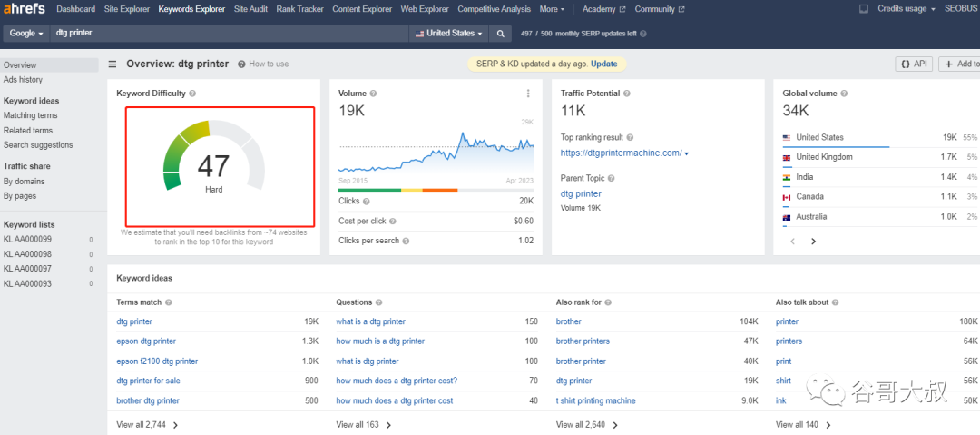Viewport: 980px width, 435px height.
Task: Click the API button
Action: coord(915,64)
